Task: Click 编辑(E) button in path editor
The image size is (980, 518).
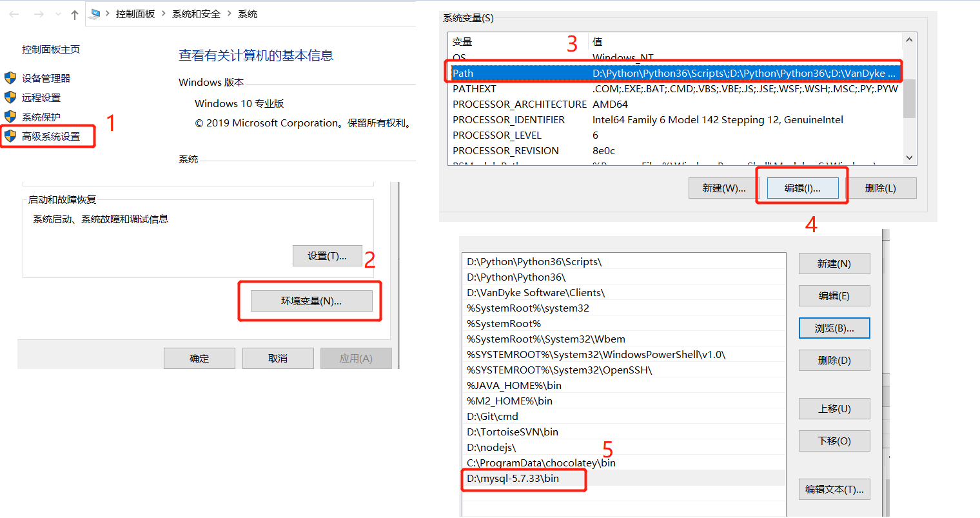Action: tap(834, 295)
